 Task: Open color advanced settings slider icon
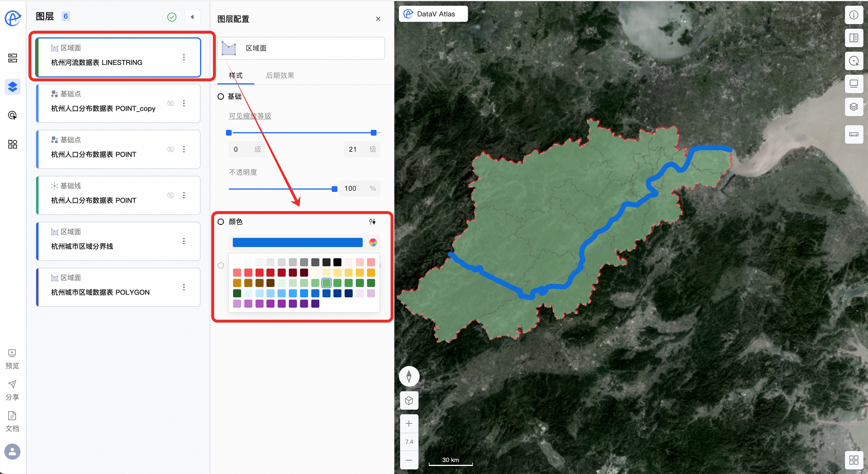pos(372,222)
